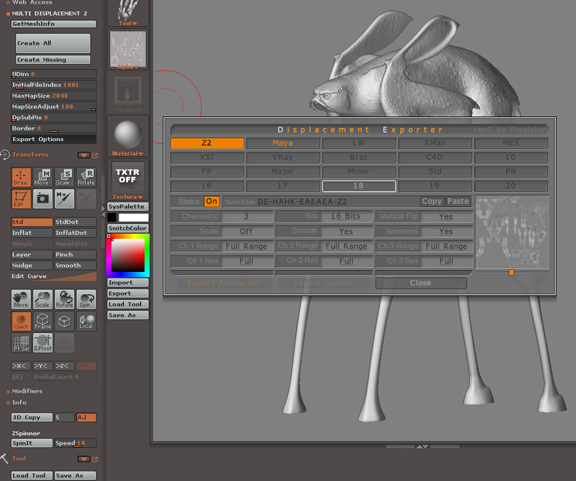Toggle the Local rotation icon

[86, 321]
